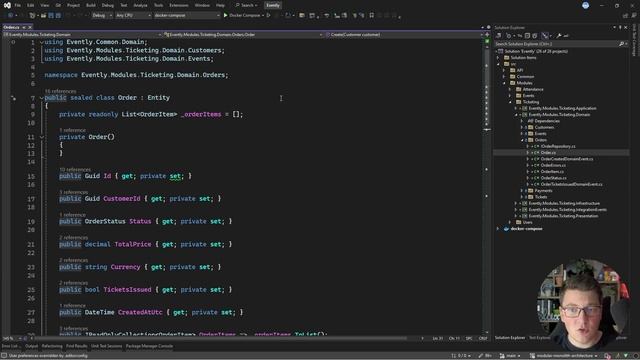
Task: Select the Attendance folder
Action: pos(533,89)
